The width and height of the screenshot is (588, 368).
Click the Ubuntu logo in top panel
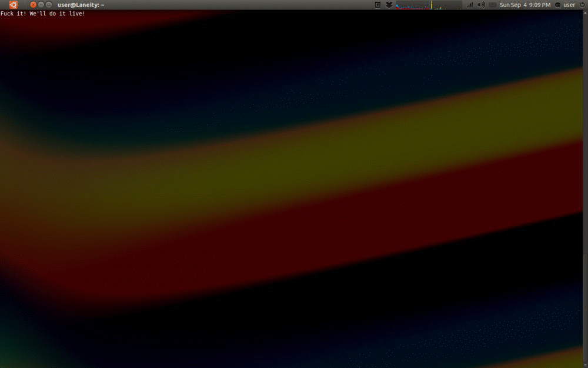(13, 5)
